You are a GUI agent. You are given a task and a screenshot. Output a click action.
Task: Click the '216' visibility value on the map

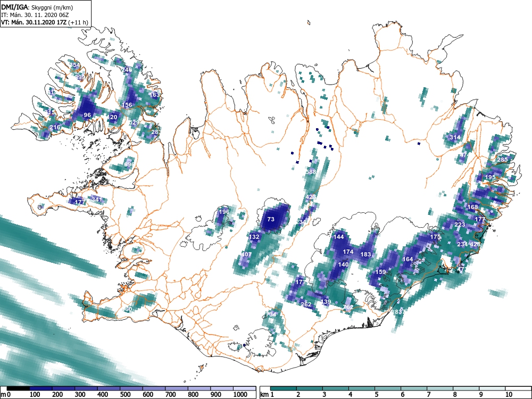click(55, 128)
